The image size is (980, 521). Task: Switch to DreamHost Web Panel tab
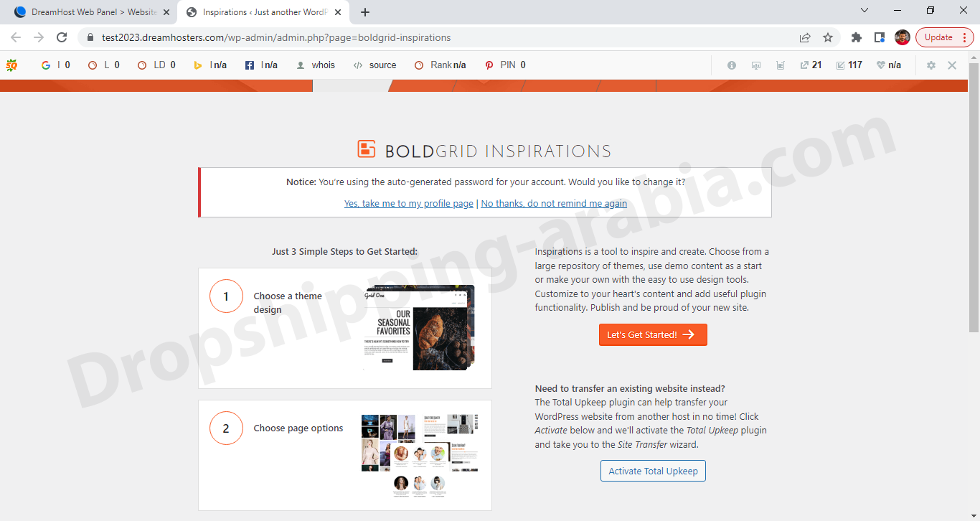[x=93, y=12]
